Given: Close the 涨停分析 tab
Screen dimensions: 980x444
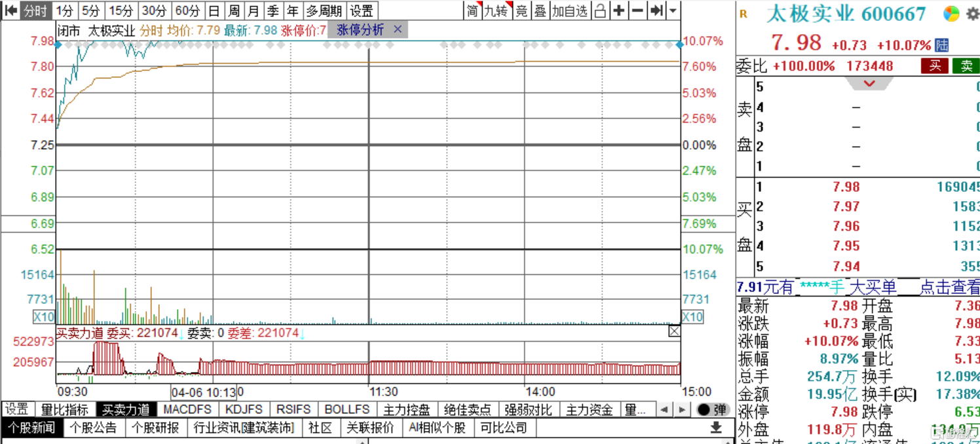Looking at the screenshot, I should 398,29.
